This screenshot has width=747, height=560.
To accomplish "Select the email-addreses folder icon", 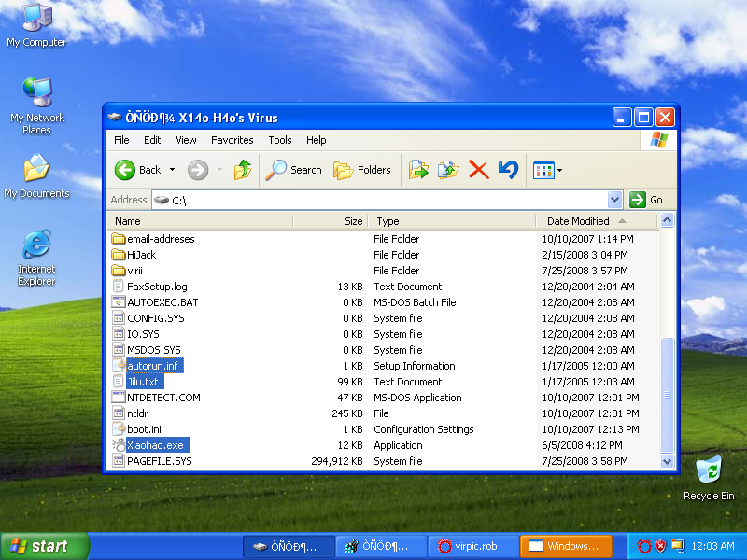I will (x=119, y=239).
